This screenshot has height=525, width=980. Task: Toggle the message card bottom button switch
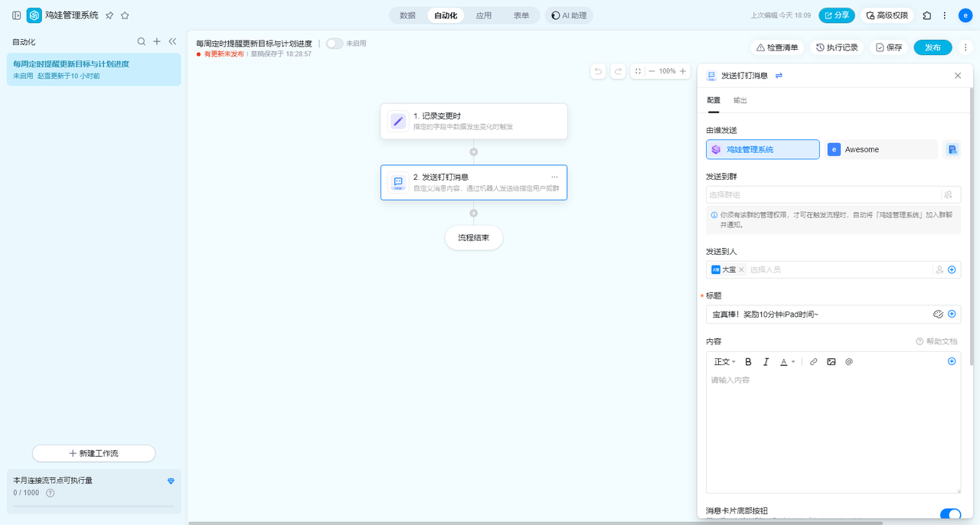949,515
